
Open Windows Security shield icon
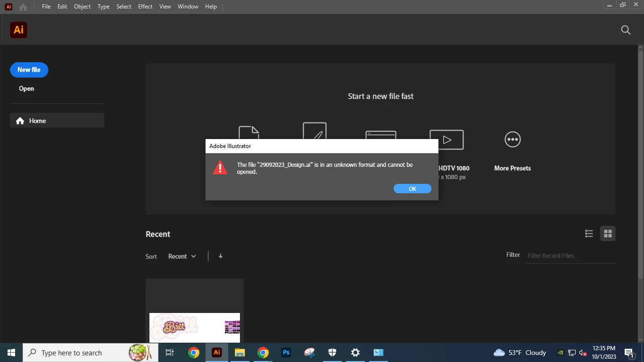coord(332,353)
